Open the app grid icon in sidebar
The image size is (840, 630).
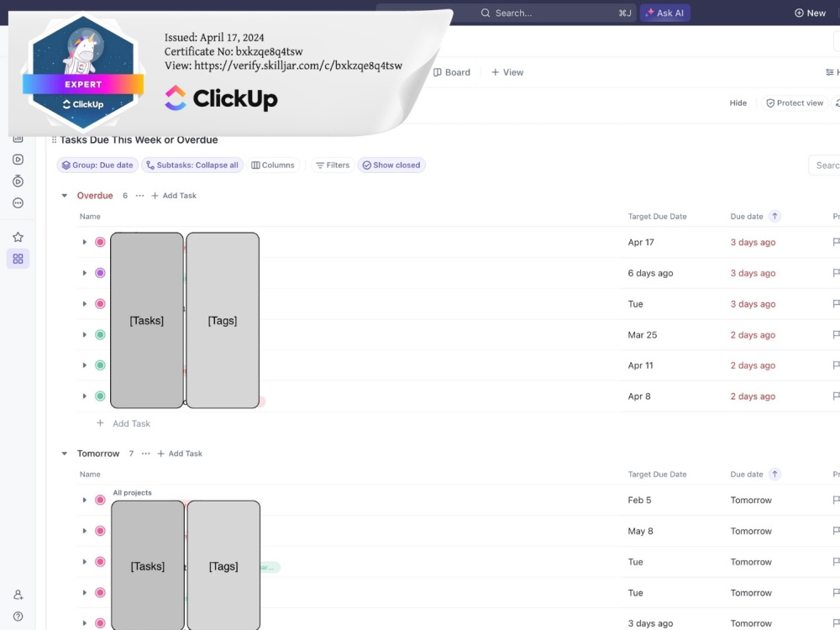click(x=18, y=259)
